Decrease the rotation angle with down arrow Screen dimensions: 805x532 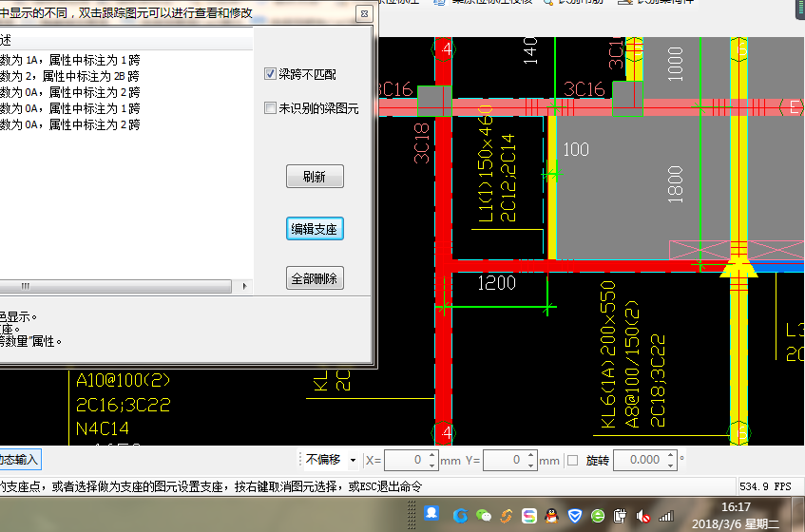click(670, 465)
